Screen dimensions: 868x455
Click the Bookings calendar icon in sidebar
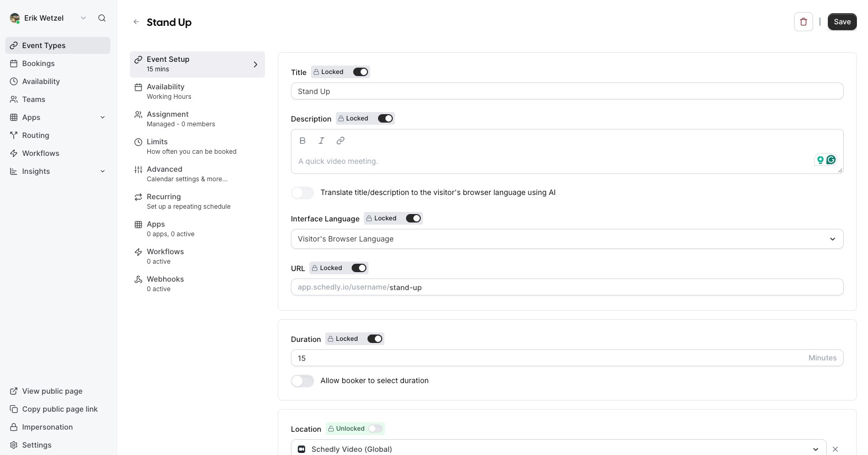(14, 63)
